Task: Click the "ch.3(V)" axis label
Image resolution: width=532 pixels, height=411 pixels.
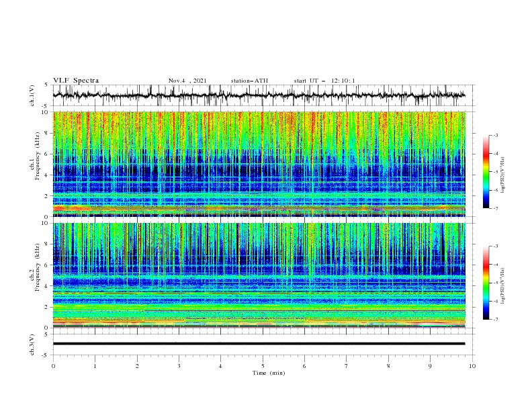Action: 32,345
